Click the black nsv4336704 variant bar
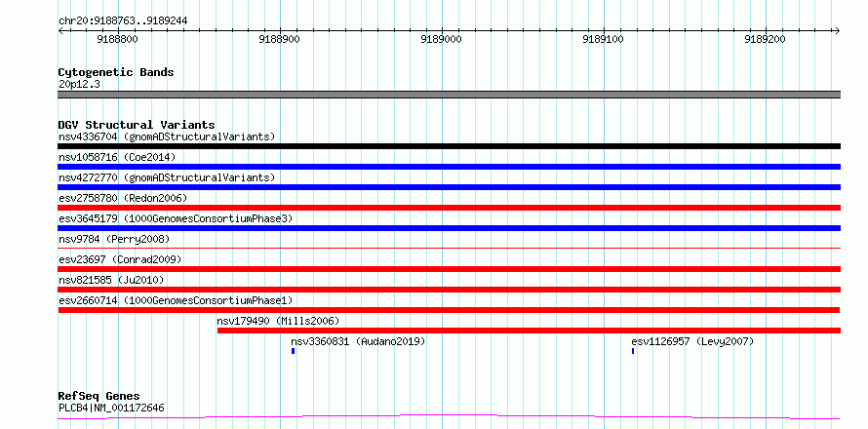The width and height of the screenshot is (868, 429). click(x=449, y=146)
